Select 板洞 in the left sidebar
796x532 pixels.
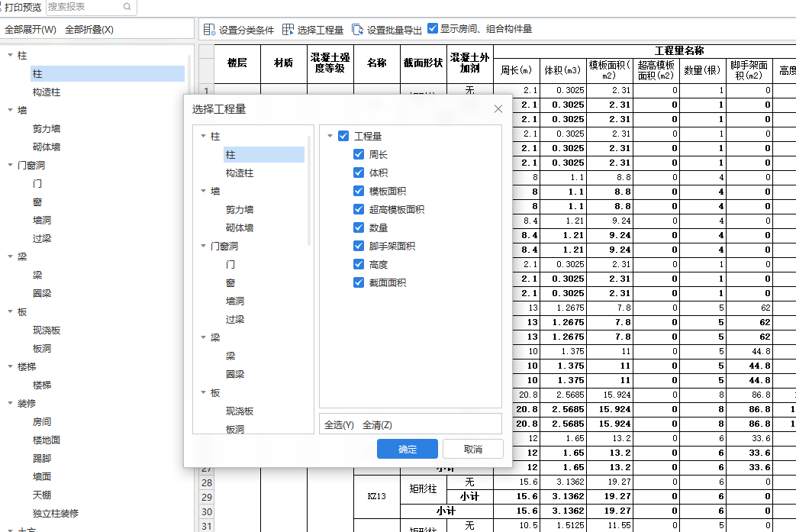(42, 349)
